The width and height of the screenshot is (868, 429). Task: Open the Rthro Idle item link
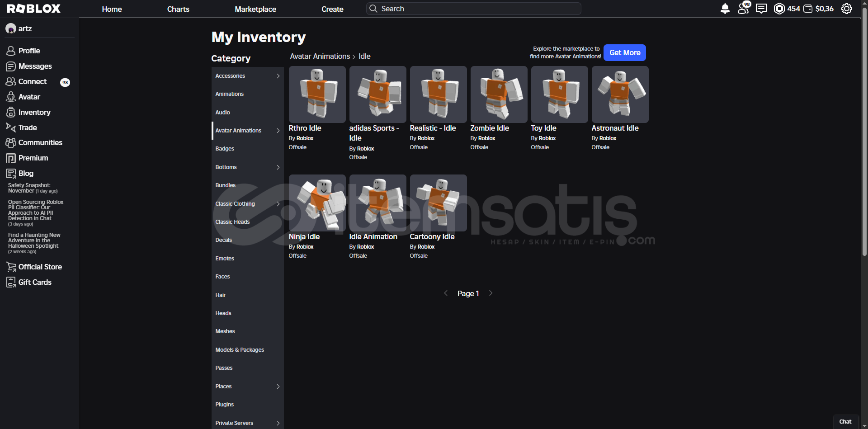pos(305,128)
